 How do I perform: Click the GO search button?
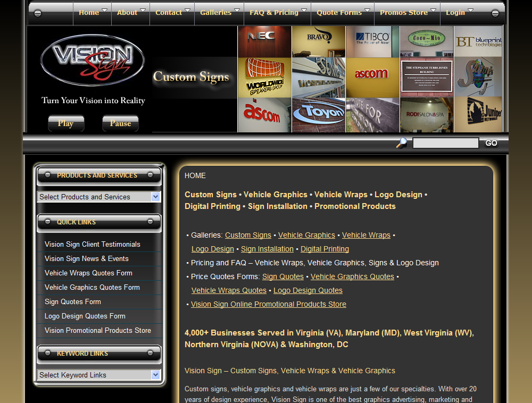(x=491, y=143)
